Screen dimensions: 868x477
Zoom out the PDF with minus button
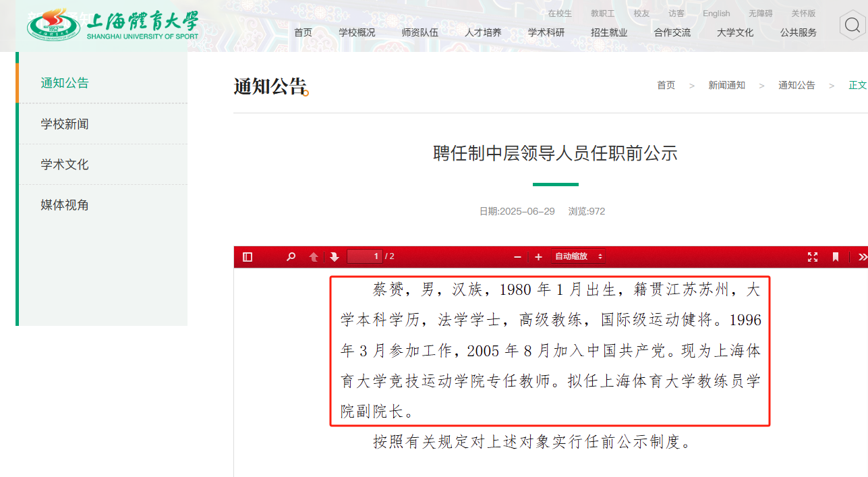[517, 257]
